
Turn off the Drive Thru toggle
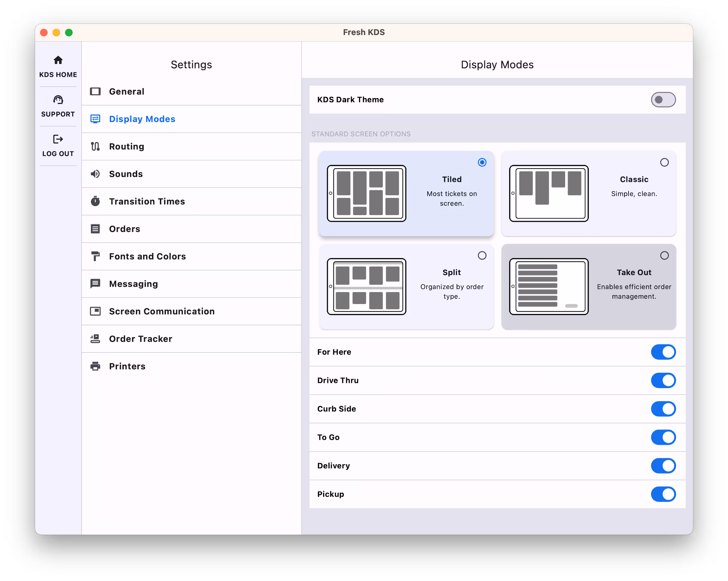click(x=663, y=380)
